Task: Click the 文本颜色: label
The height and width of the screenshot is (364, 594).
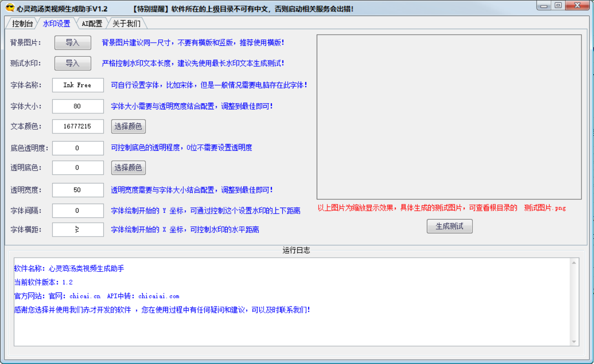Action: click(26, 127)
